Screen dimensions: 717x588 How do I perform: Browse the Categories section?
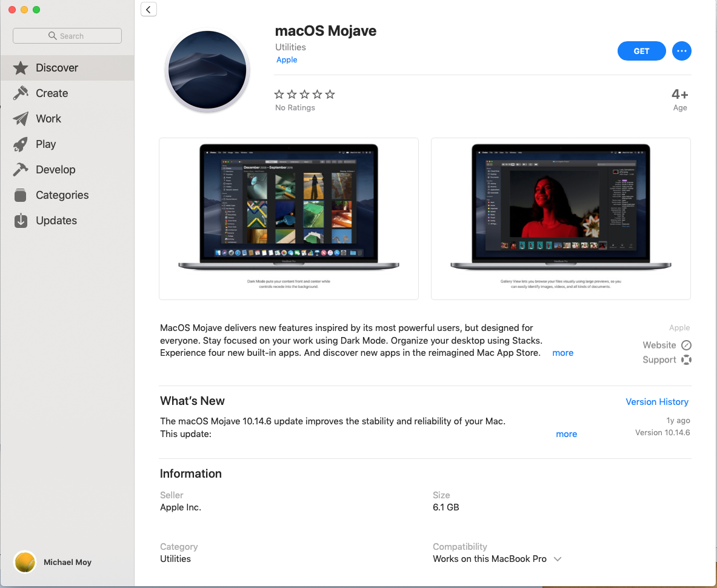click(67, 195)
